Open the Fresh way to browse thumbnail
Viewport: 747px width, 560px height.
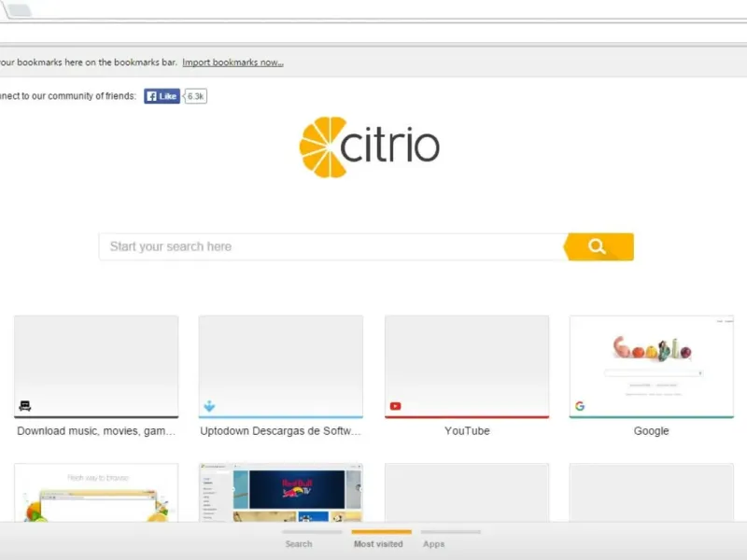(96, 493)
